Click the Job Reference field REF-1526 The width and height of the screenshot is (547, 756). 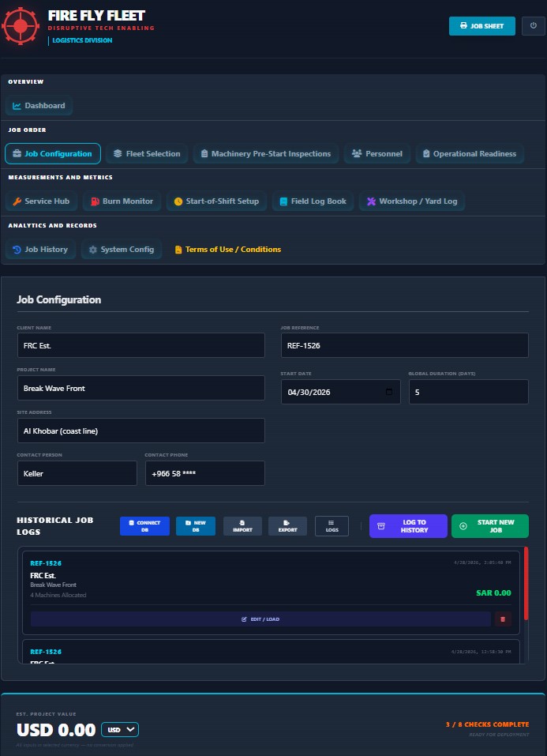[404, 345]
